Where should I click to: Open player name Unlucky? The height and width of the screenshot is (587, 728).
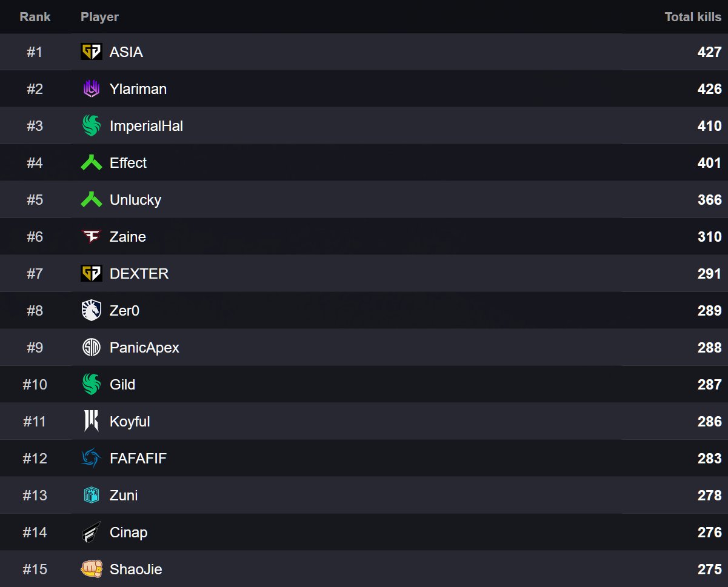point(135,200)
